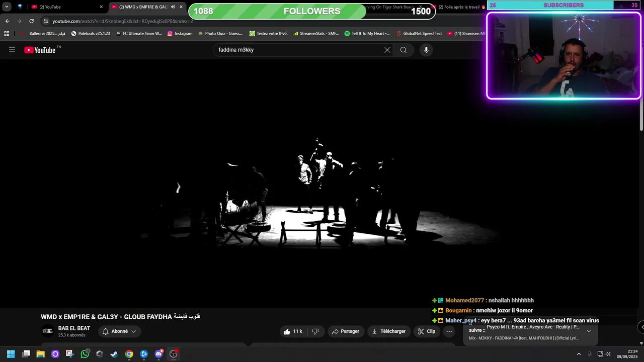Open the Windows Start menu
This screenshot has width=644, height=362.
(x=11, y=354)
